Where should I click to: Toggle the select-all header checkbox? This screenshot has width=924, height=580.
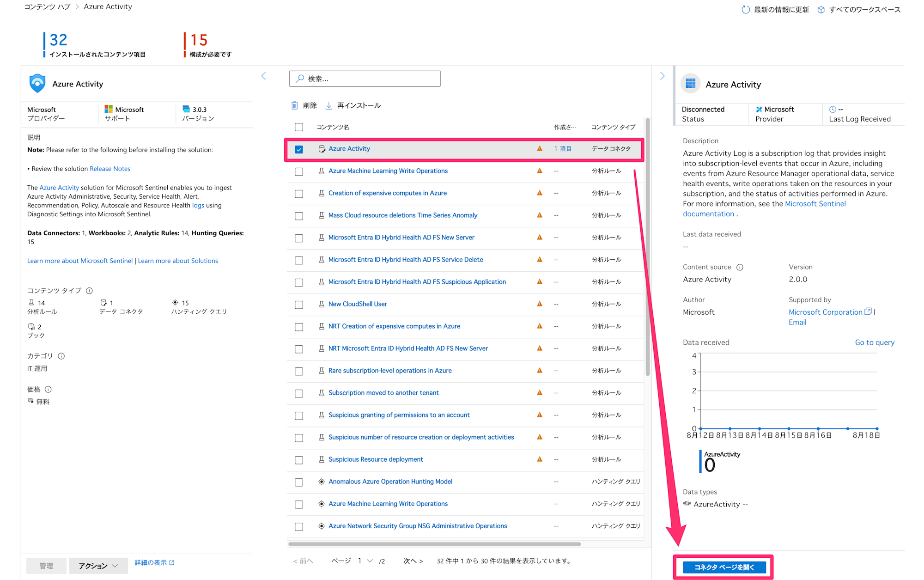[299, 127]
